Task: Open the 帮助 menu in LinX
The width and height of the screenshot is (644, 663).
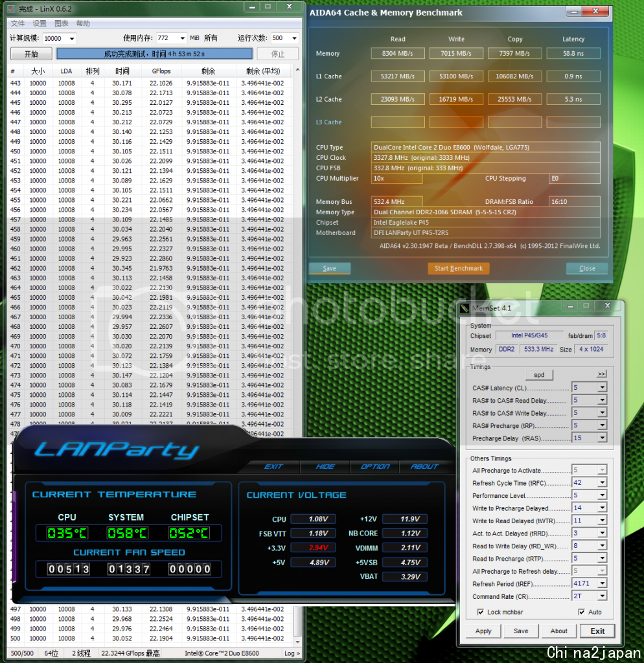Action: [x=83, y=23]
